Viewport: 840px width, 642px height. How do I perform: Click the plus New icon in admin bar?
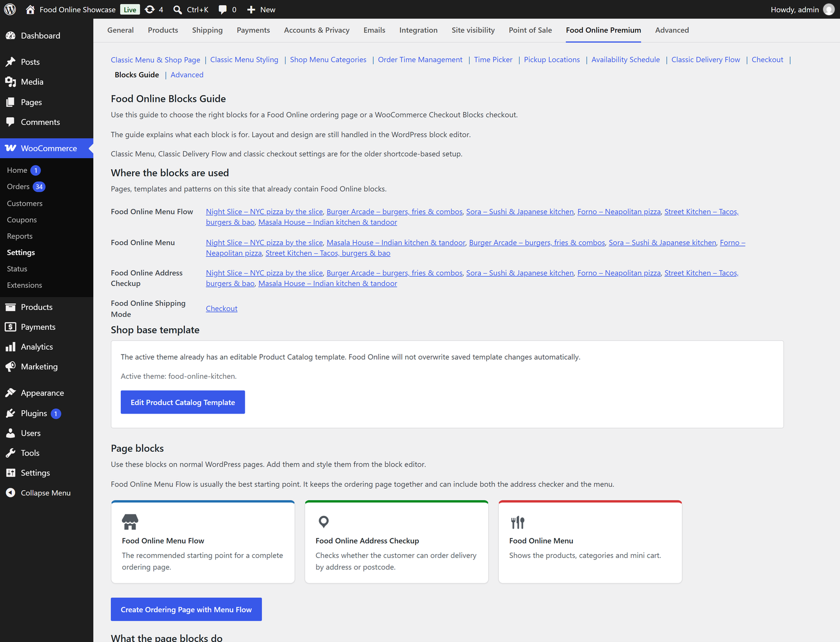pyautogui.click(x=251, y=9)
